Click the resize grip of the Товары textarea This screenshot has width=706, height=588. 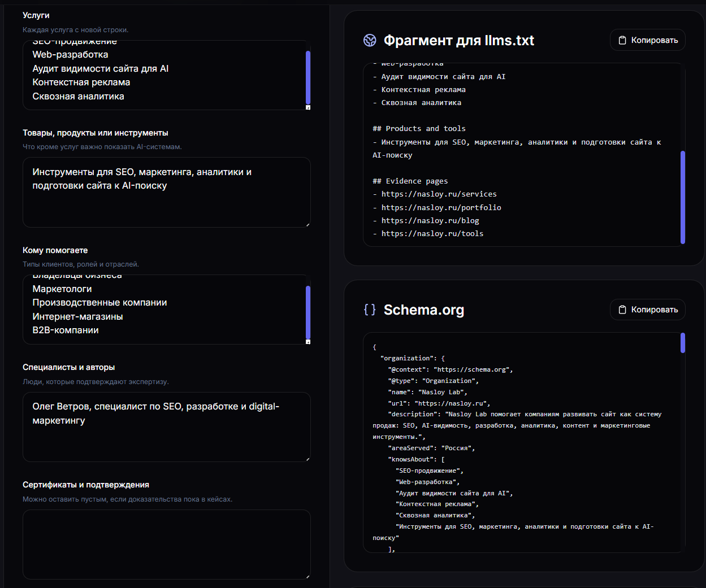tap(308, 225)
